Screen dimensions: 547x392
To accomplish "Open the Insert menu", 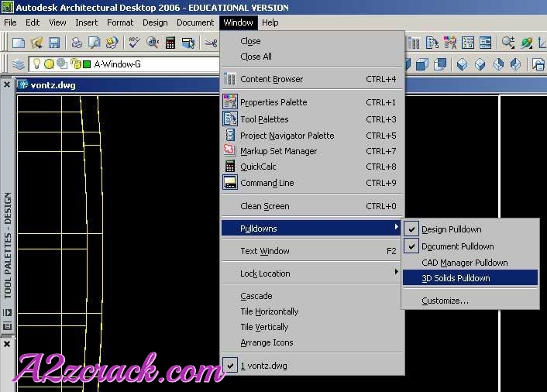I will 87,22.
